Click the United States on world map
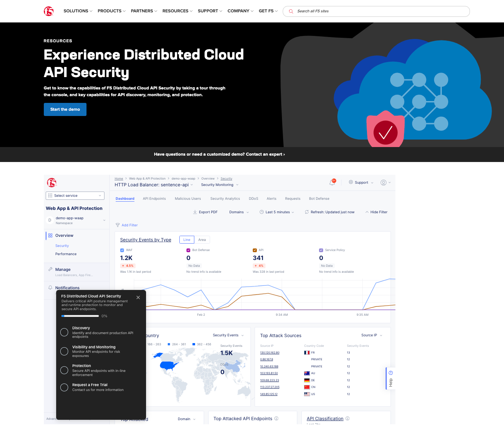The width and height of the screenshot is (504, 437). click(x=168, y=365)
